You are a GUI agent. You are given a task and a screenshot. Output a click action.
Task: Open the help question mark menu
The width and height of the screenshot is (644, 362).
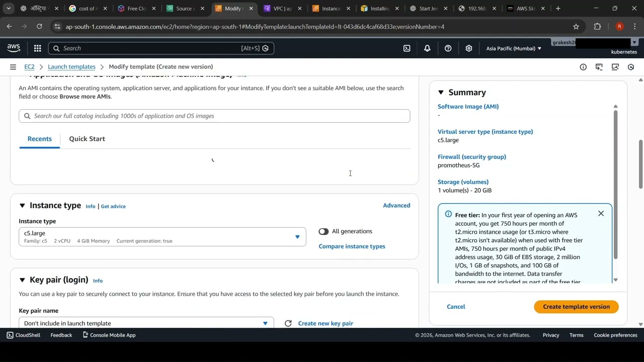448,48
